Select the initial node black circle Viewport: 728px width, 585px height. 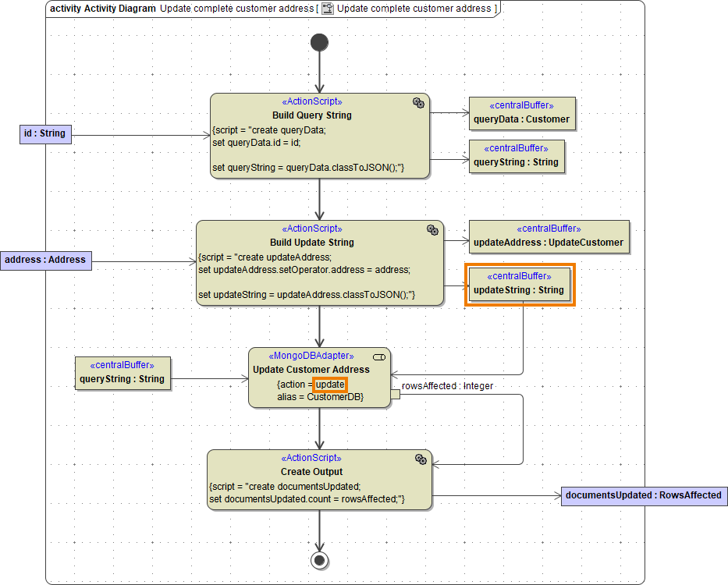[319, 43]
